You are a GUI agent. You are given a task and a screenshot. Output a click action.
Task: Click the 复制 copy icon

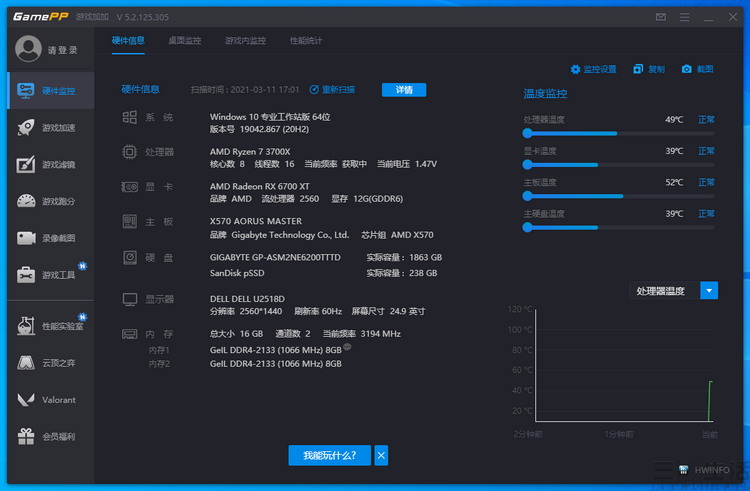(638, 69)
